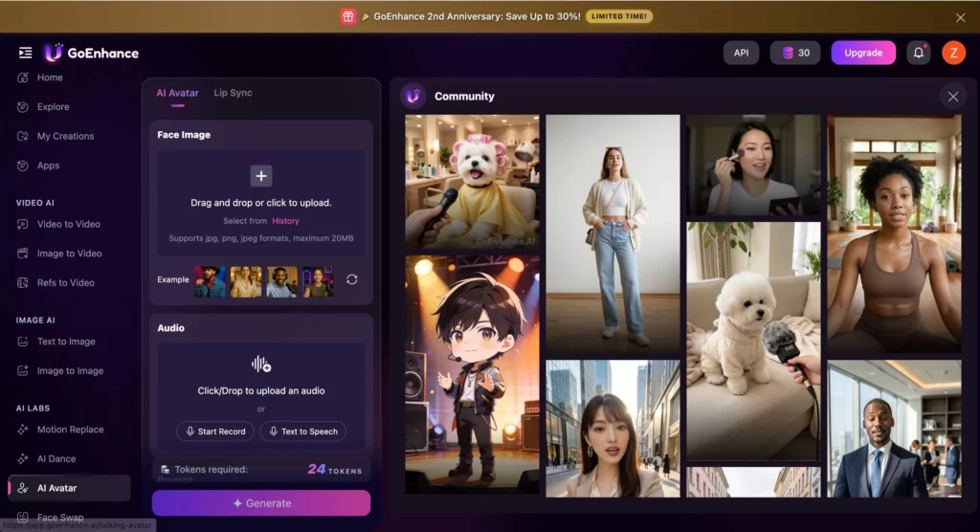This screenshot has width=980, height=532.
Task: Choose the second example face thumbnail
Action: point(246,281)
